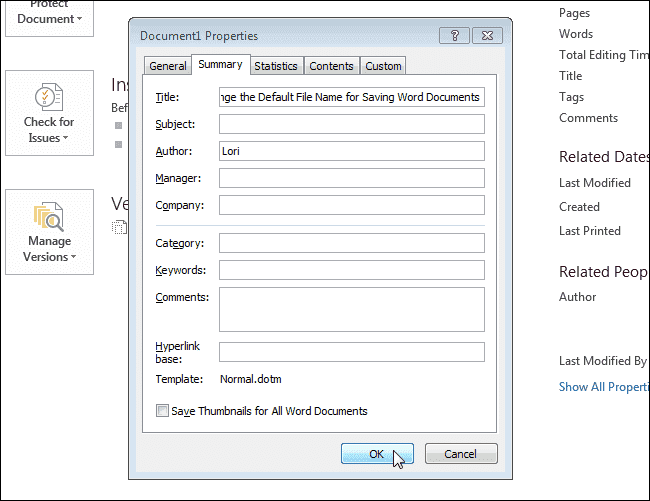Select the Keywords input field
Screen dimensions: 650x501
point(351,270)
